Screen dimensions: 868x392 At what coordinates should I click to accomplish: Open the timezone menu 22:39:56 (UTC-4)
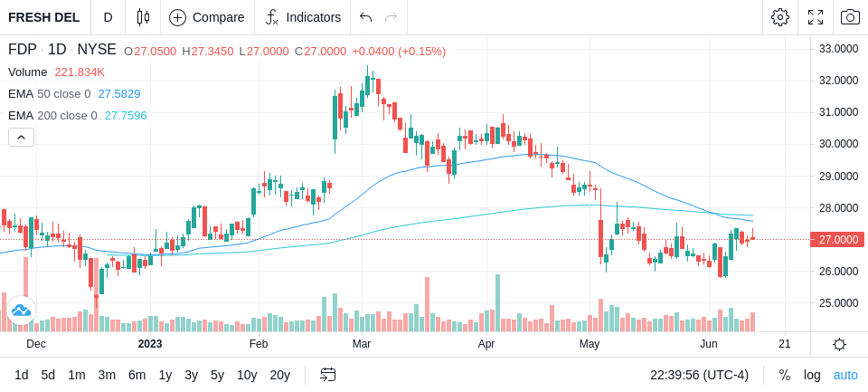[699, 376]
